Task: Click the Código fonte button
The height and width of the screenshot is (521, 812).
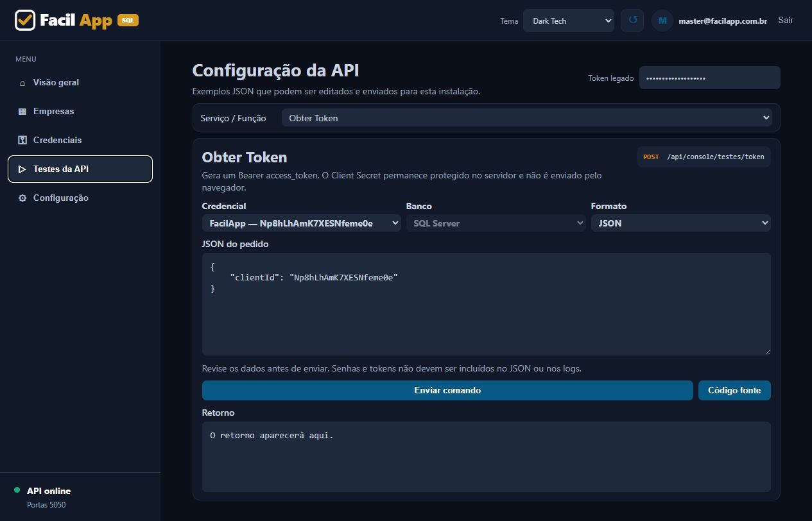Action: [734, 390]
